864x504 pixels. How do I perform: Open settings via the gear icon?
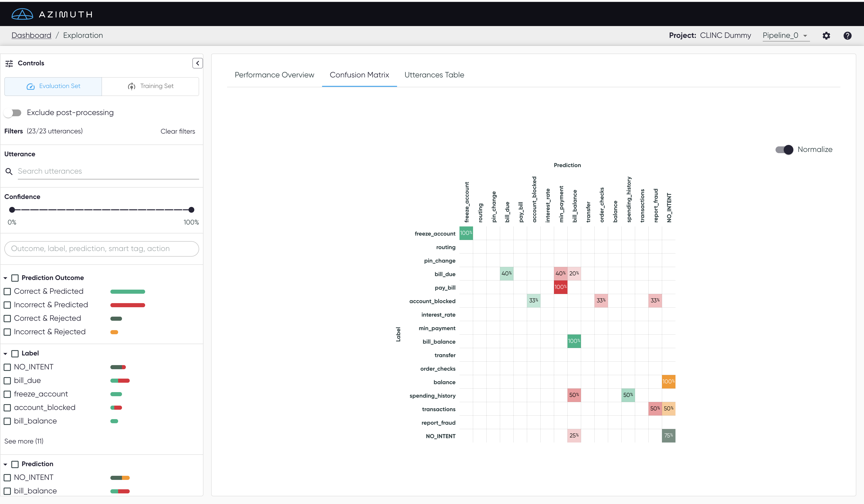click(x=826, y=36)
